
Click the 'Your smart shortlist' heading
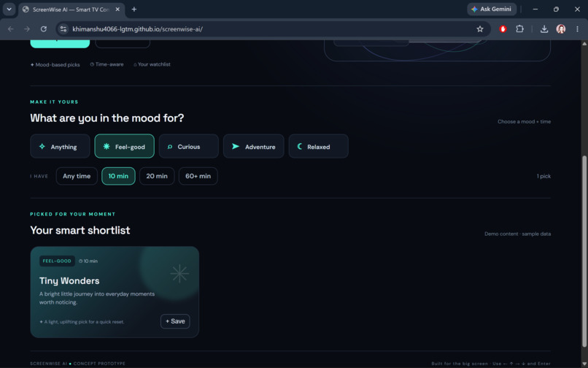(x=80, y=230)
